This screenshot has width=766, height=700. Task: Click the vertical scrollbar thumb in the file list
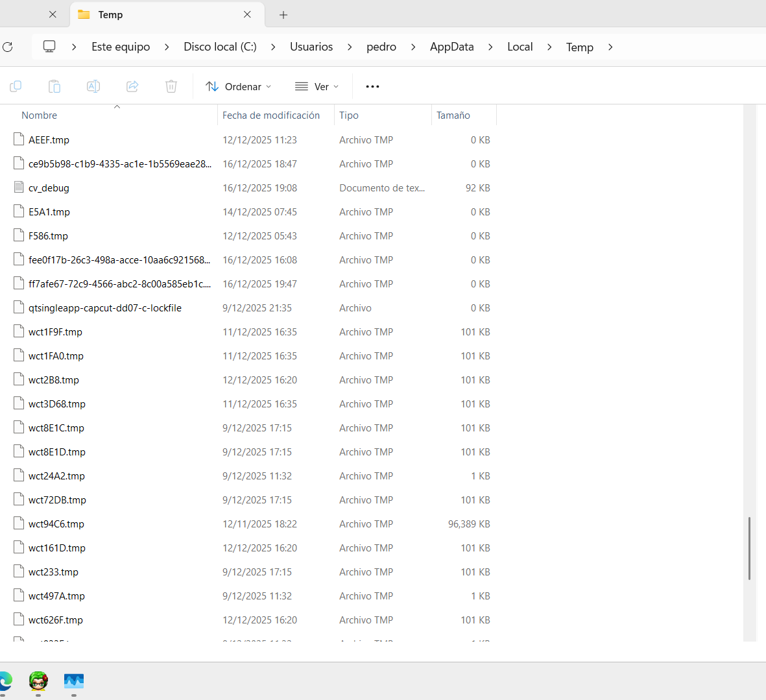click(749, 548)
